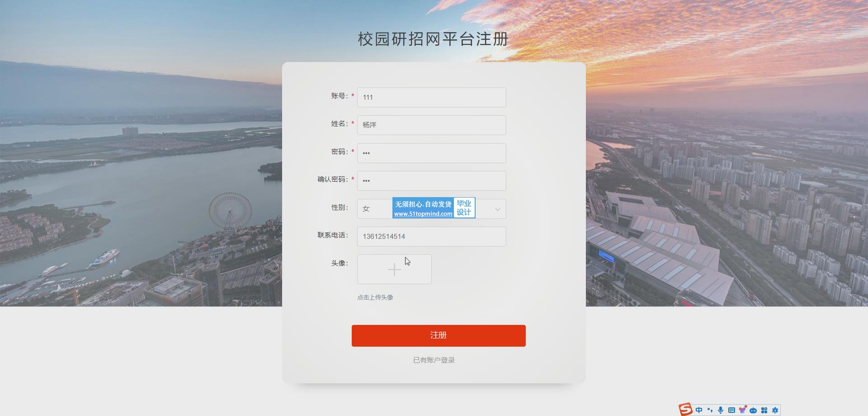Click the 联系电话 phone number field
Screen dimensions: 868x416
[x=431, y=236]
